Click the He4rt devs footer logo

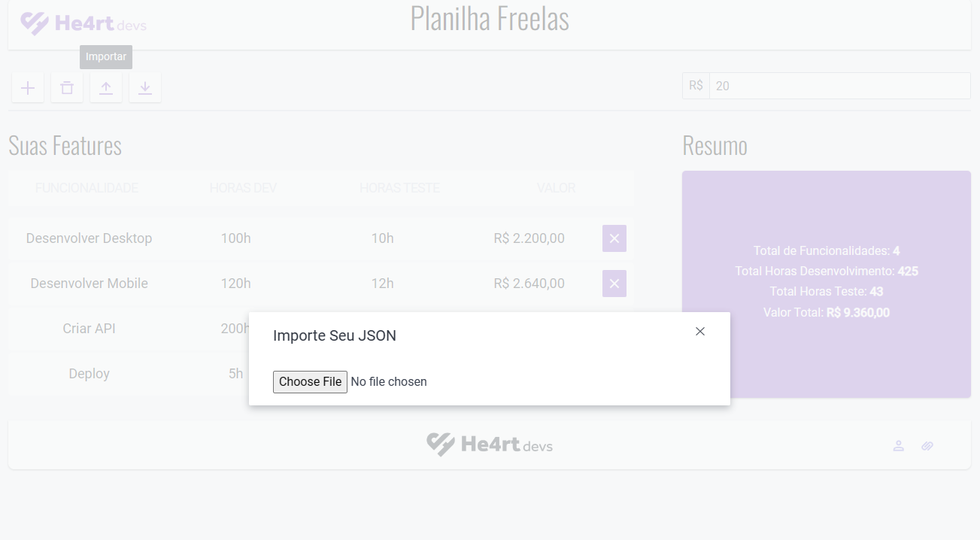click(489, 444)
